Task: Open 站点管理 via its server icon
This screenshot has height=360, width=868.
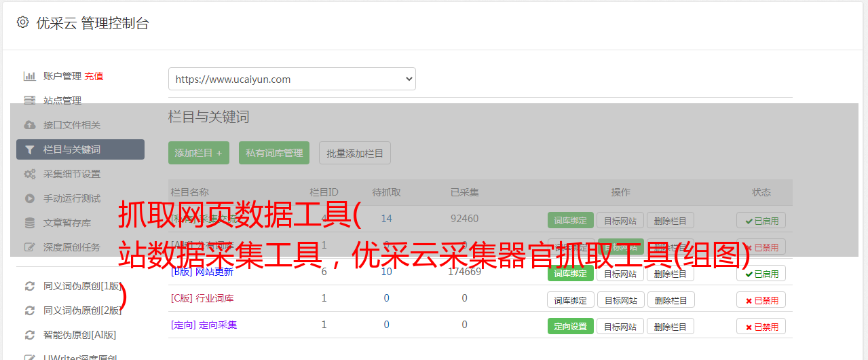Action: pos(29,101)
